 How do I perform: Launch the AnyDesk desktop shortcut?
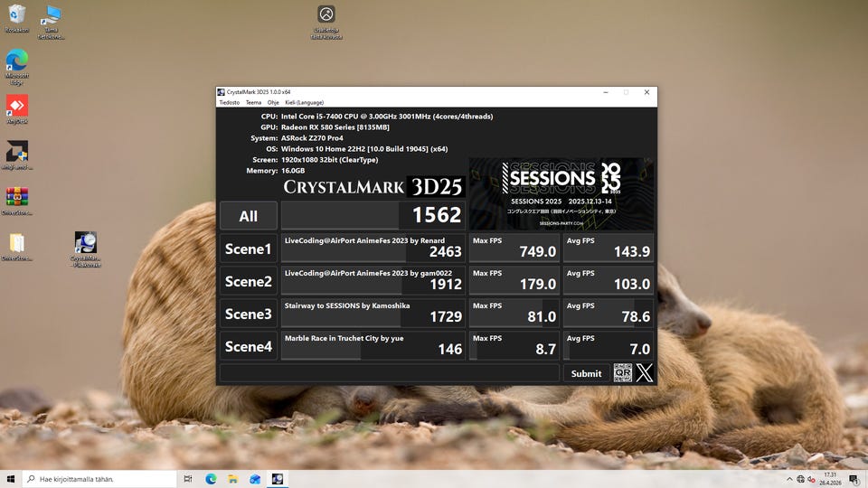(x=16, y=109)
